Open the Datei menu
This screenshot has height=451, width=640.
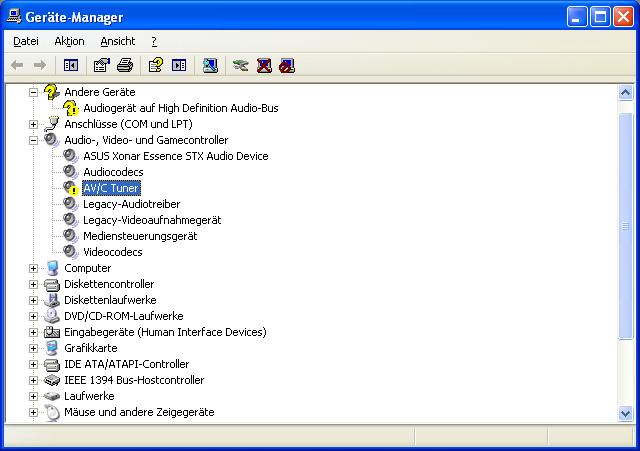click(x=26, y=41)
